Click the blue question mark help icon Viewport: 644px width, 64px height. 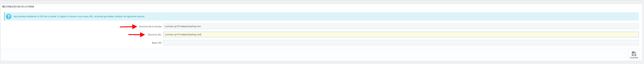click(9, 16)
